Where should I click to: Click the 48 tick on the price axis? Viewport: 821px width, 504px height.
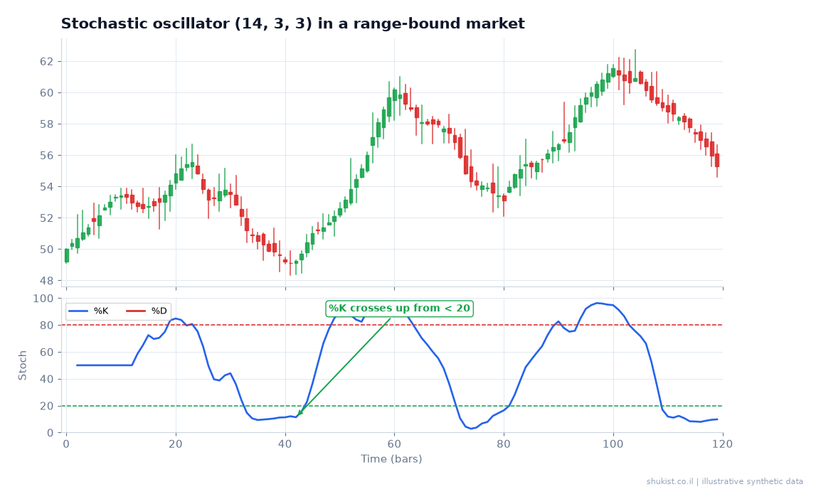click(x=47, y=281)
